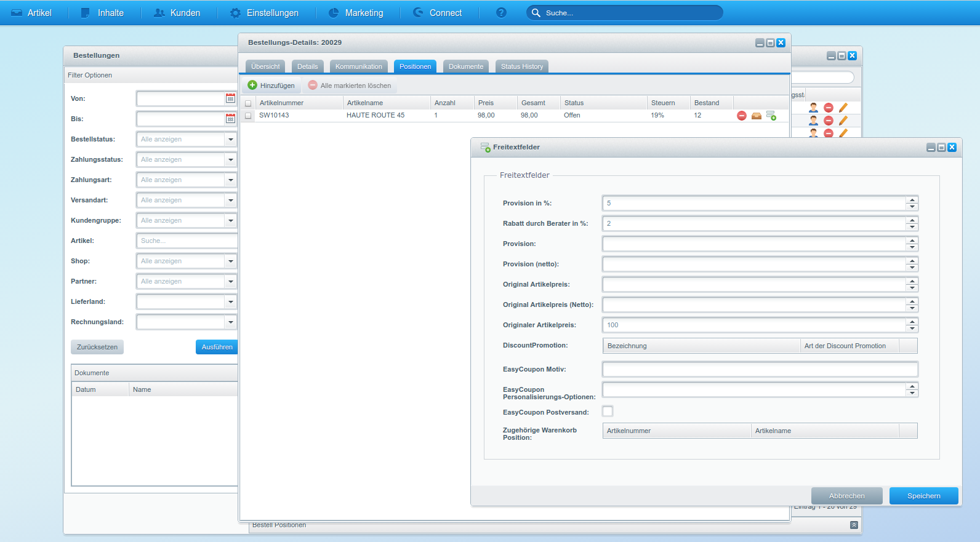Increase Rabatt durch Berater value
This screenshot has width=980, height=542.
[912, 220]
